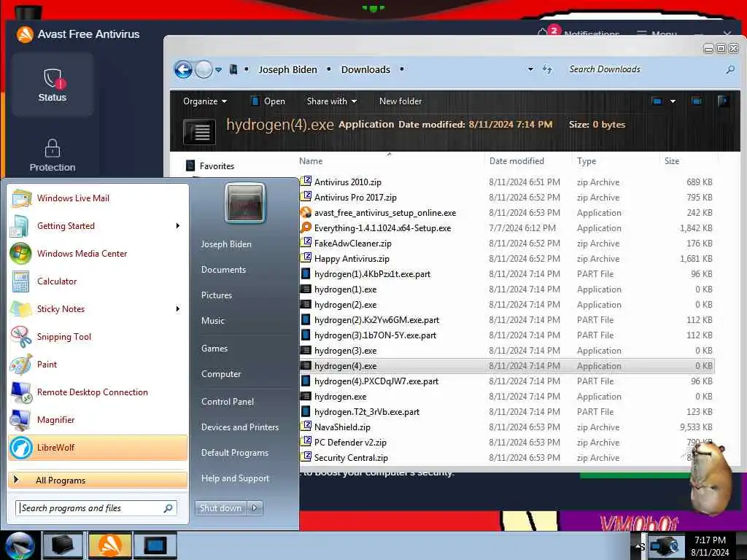
Task: Click the Start orb on taskbar
Action: (20, 545)
